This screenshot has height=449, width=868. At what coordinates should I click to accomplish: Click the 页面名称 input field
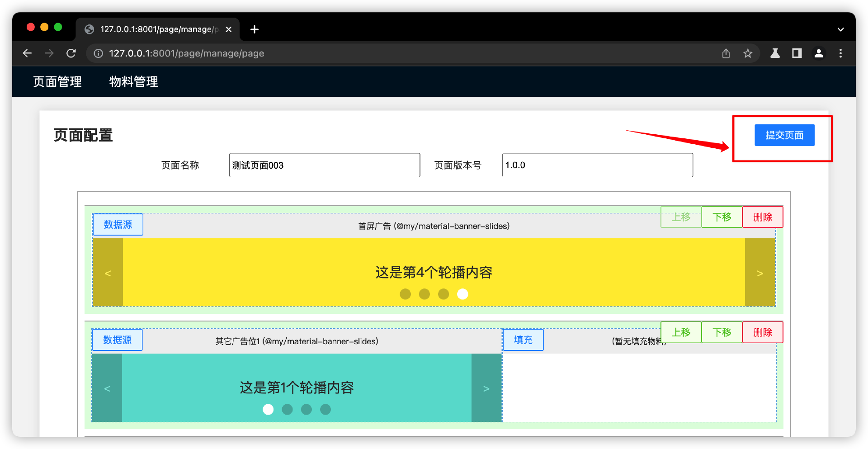[324, 165]
